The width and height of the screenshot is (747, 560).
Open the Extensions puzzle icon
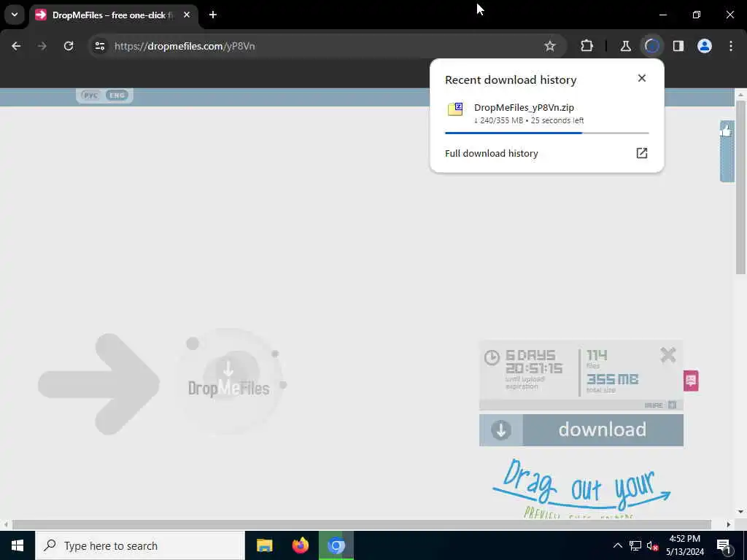click(x=587, y=46)
